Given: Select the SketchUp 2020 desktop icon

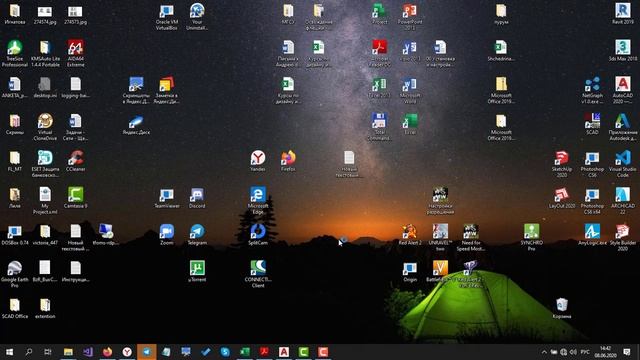Looking at the screenshot, I should click(562, 164).
